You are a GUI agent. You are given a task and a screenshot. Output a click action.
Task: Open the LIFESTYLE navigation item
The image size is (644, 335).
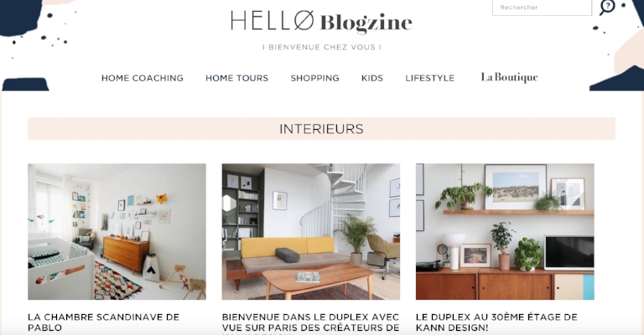click(430, 78)
